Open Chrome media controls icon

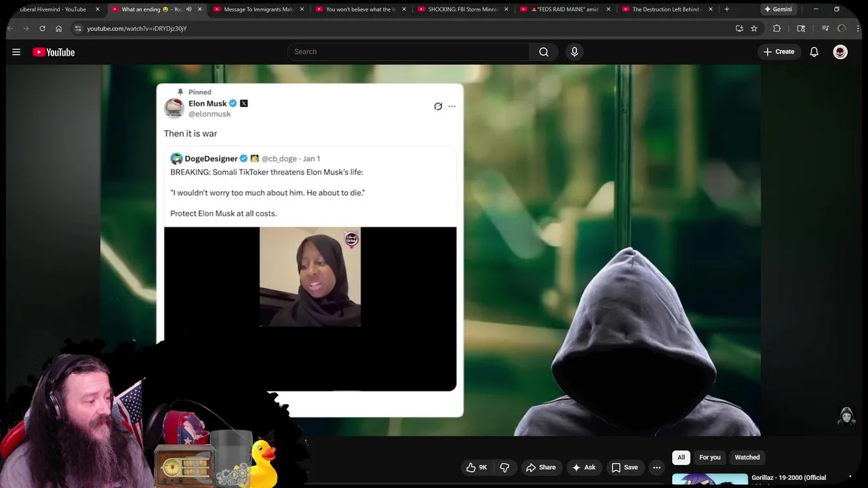[x=825, y=28]
